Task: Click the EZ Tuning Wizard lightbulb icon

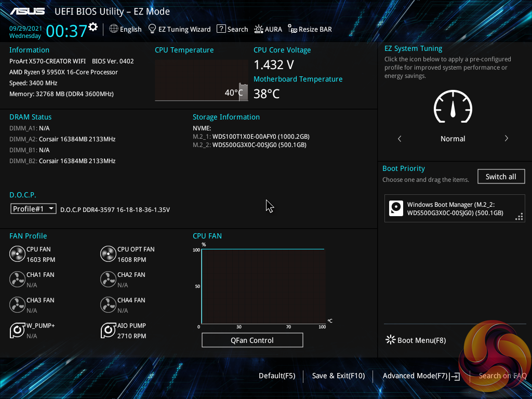Action: (x=152, y=29)
